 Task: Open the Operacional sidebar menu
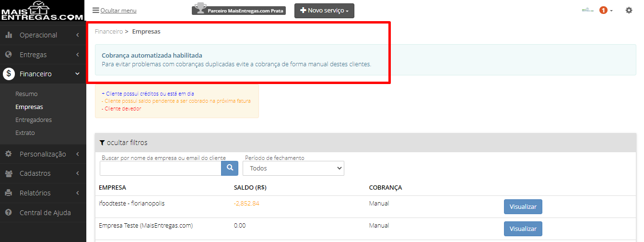click(x=43, y=35)
